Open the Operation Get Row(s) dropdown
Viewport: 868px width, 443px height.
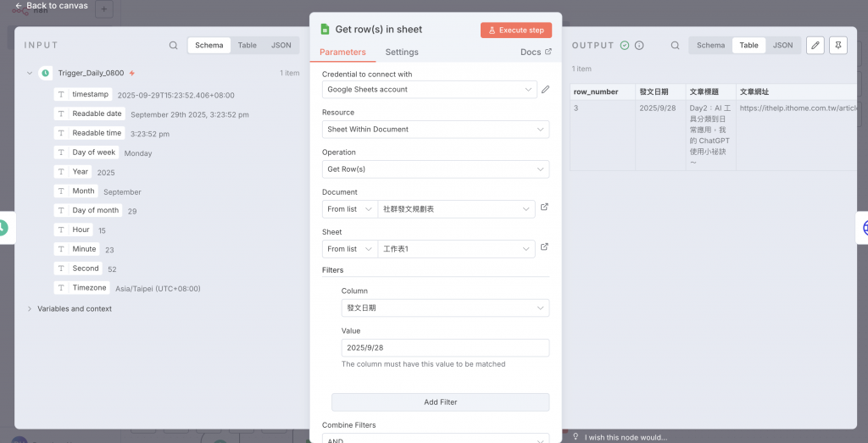coord(436,169)
